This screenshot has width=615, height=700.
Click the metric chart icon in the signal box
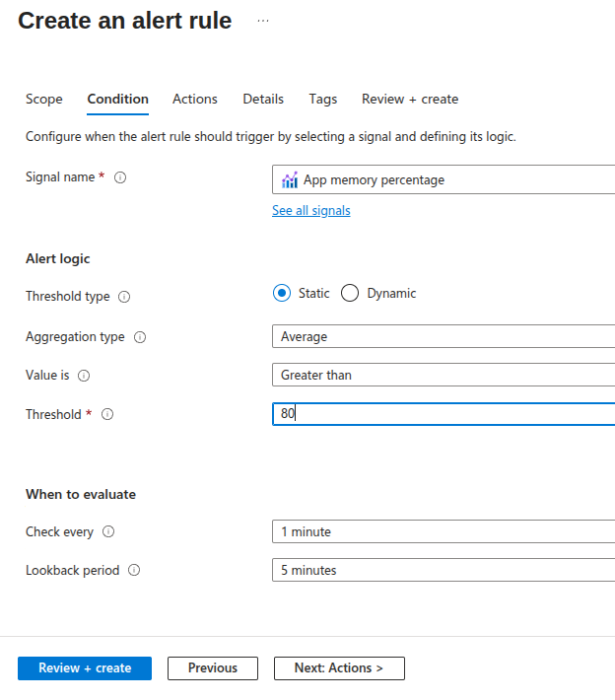[x=290, y=179]
